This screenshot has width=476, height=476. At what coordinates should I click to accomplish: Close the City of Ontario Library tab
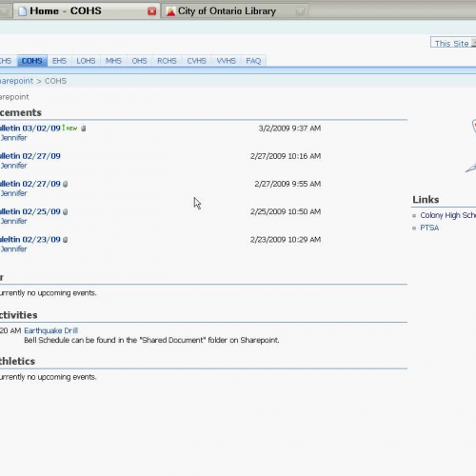tap(300, 11)
